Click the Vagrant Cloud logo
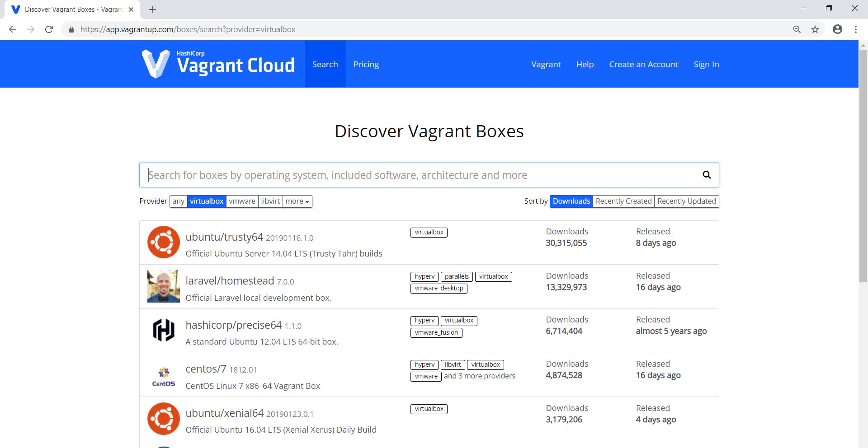Viewport: 868px width, 448px height. 218,64
